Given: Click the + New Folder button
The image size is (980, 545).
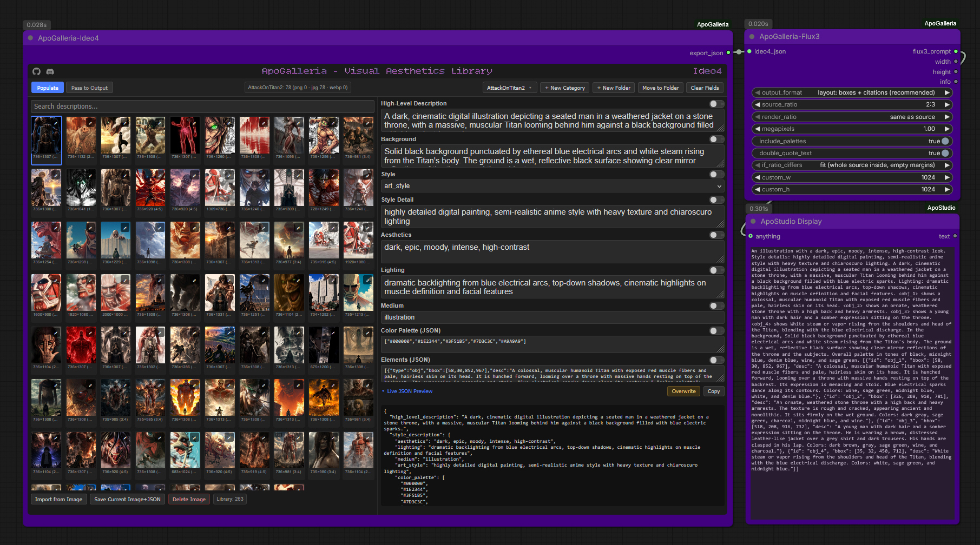Looking at the screenshot, I should pyautogui.click(x=614, y=88).
